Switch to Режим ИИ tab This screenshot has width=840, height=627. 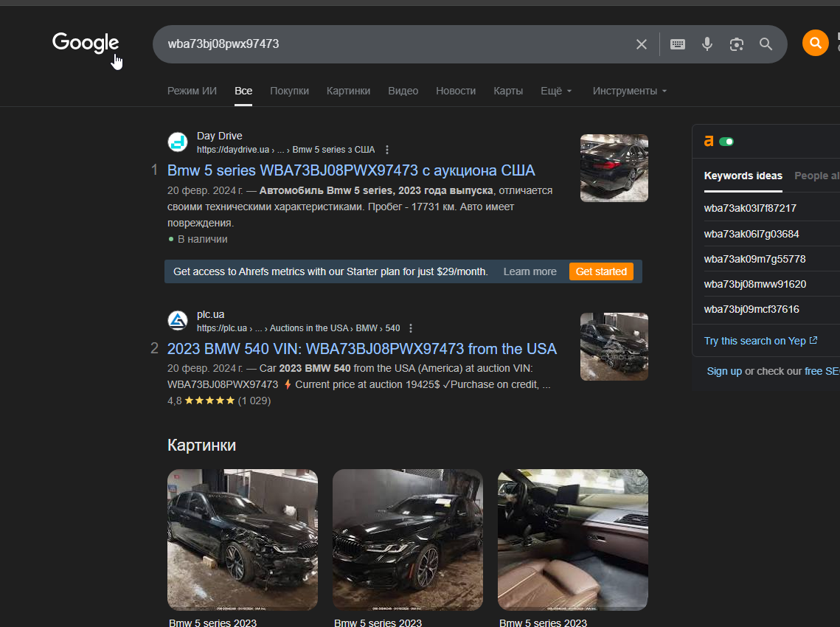coord(192,91)
